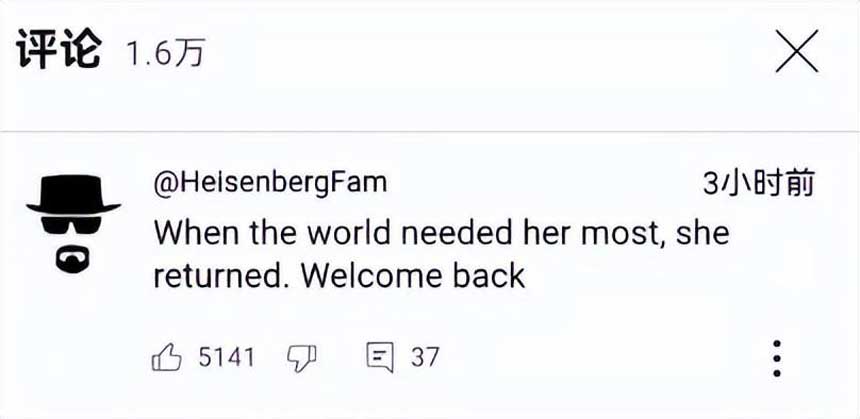The height and width of the screenshot is (419, 860).
Task: Visit the @HeisenbergFam channel link
Action: pyautogui.click(x=270, y=182)
